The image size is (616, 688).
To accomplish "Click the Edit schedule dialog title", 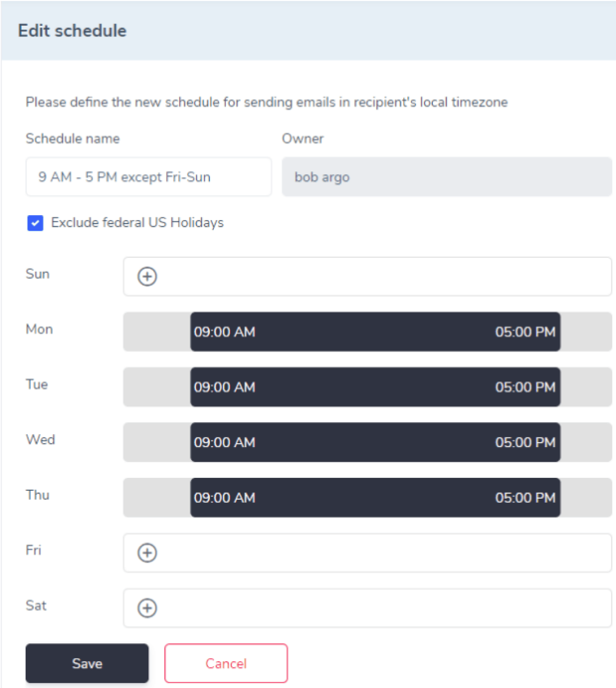I will (72, 30).
